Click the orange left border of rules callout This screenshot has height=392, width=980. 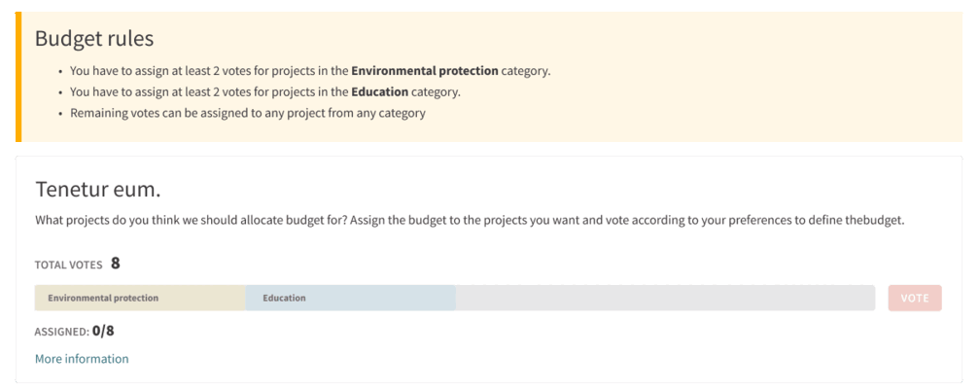pos(18,77)
